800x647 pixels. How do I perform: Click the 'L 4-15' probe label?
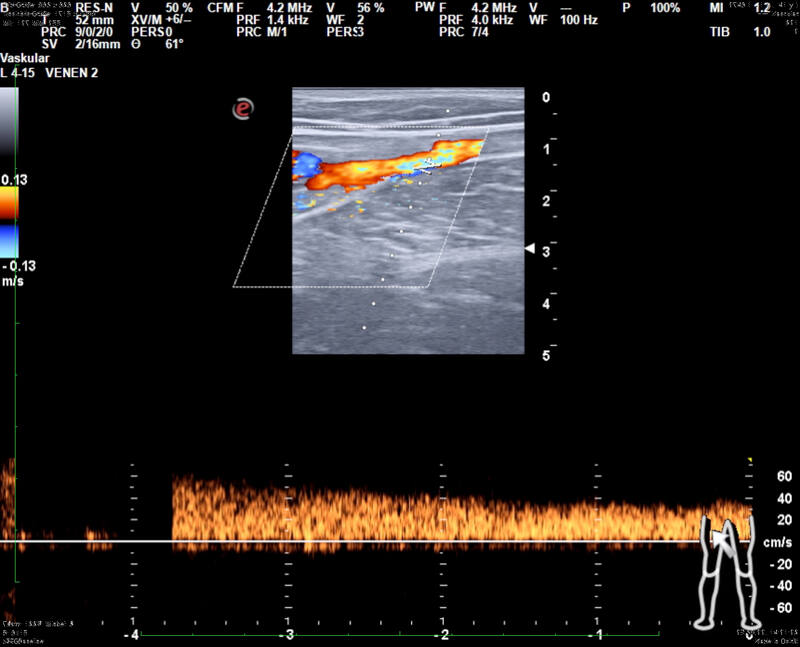pos(18,73)
